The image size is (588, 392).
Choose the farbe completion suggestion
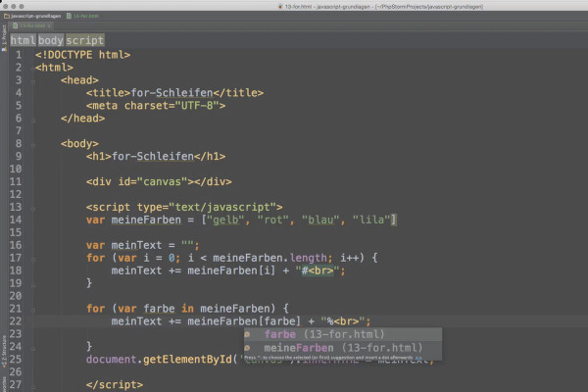[343, 334]
